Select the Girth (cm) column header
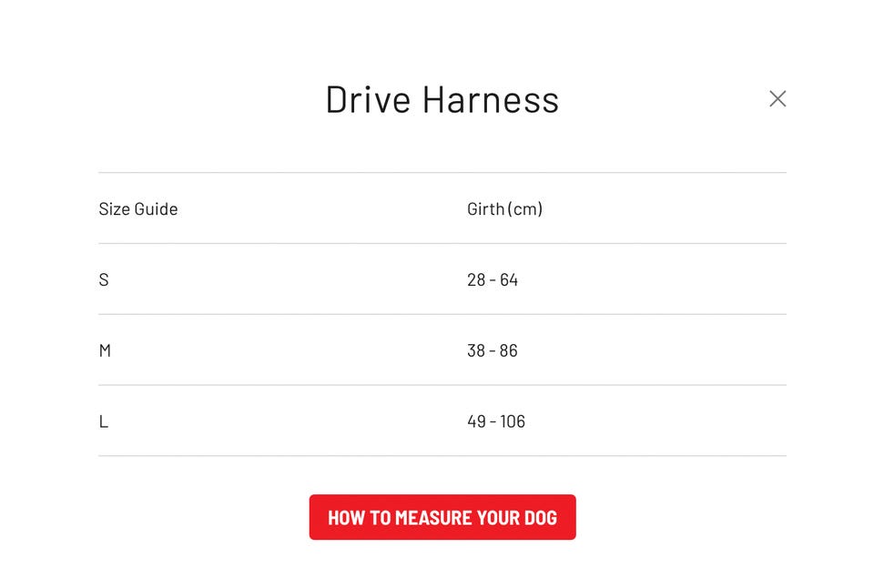This screenshot has height=588, width=874. [x=505, y=209]
